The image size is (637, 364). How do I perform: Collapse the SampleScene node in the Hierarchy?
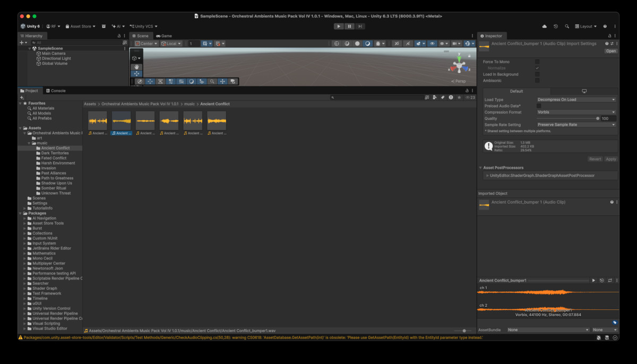pos(30,48)
